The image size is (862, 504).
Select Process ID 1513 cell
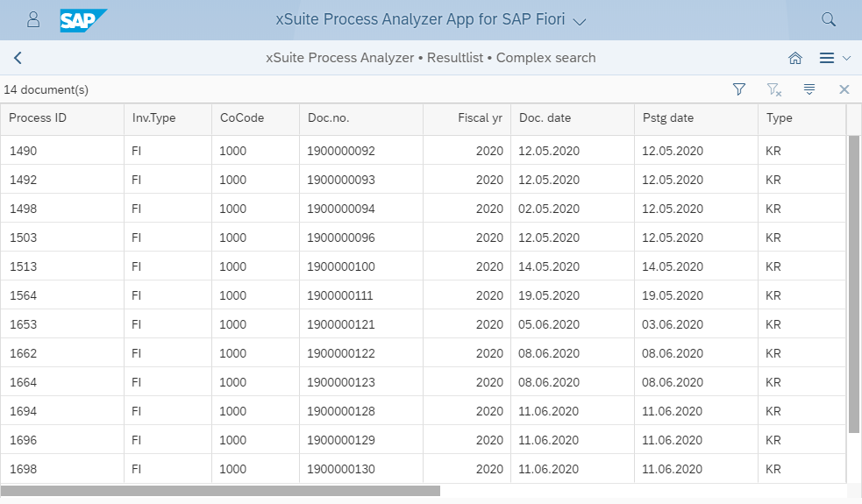pos(62,266)
